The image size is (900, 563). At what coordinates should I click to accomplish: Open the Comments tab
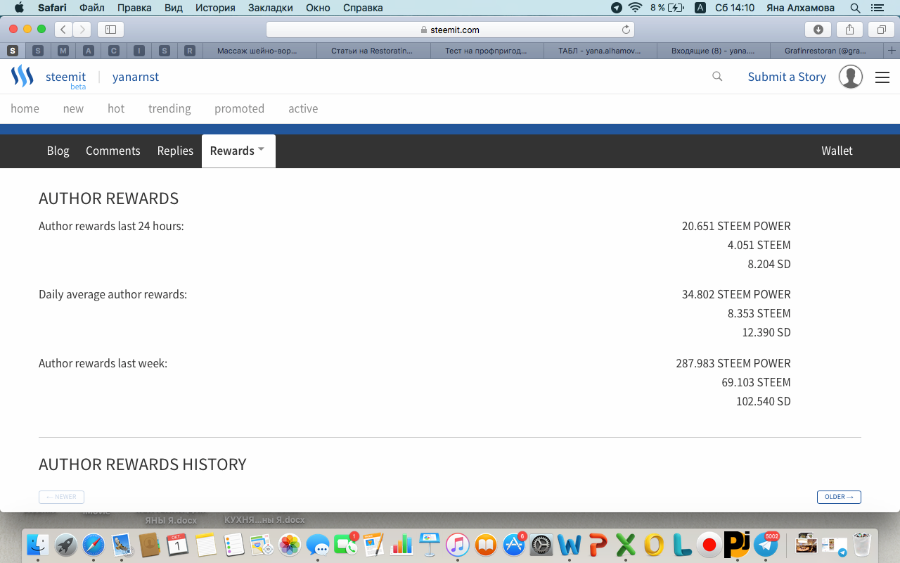(x=113, y=151)
